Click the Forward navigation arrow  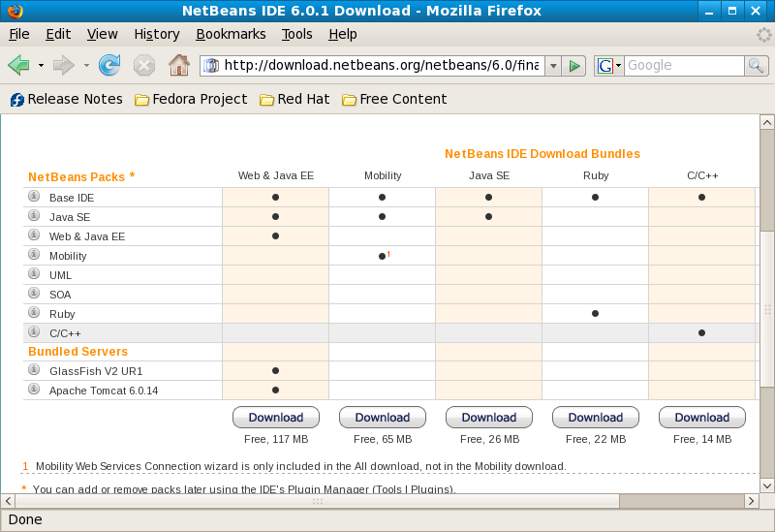(x=63, y=65)
